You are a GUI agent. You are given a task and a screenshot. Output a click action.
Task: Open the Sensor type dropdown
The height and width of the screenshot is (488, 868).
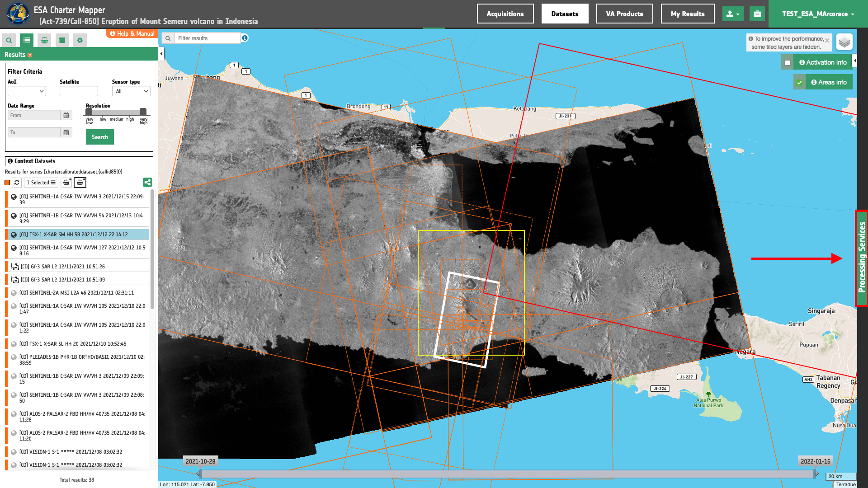coord(131,91)
